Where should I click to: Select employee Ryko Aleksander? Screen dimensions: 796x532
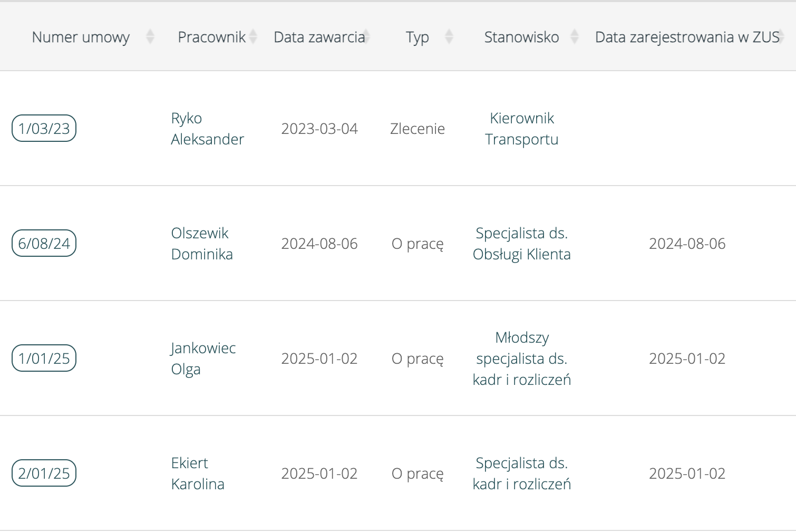[207, 128]
